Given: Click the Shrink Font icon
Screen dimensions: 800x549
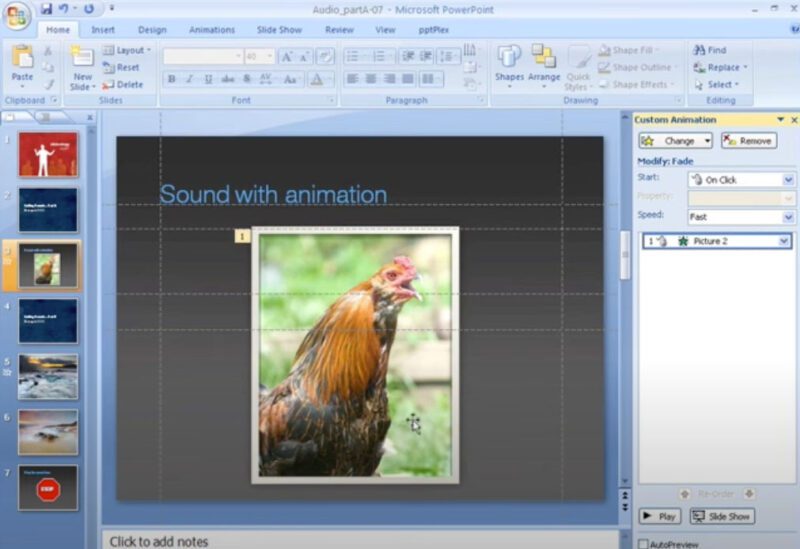Looking at the screenshot, I should point(304,57).
